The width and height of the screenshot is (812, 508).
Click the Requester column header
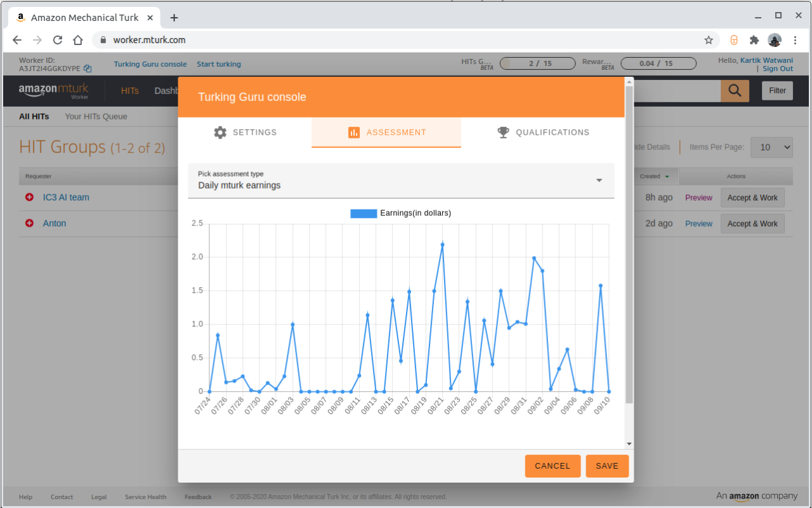click(x=39, y=177)
